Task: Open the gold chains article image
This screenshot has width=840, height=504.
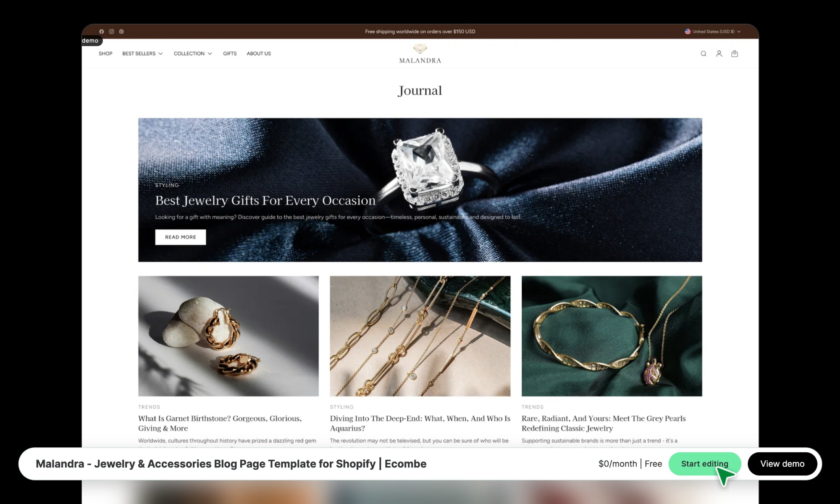Action: [420, 336]
